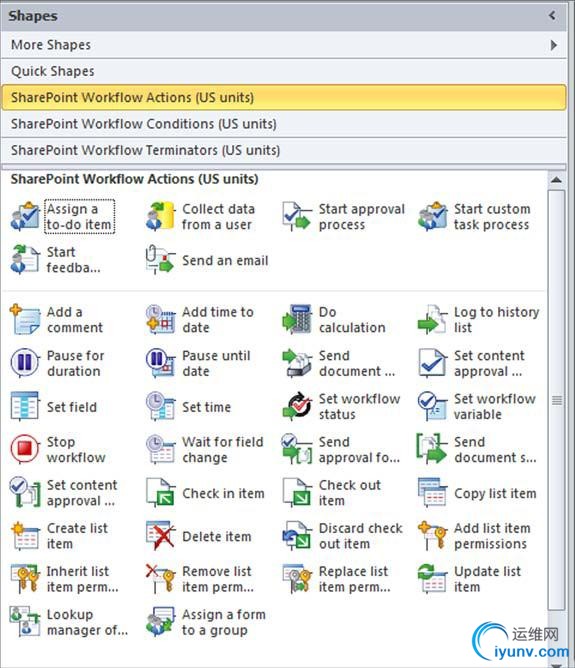Screen dimensions: 575x668
Task: Select the Set time shape icon
Action: (x=160, y=406)
